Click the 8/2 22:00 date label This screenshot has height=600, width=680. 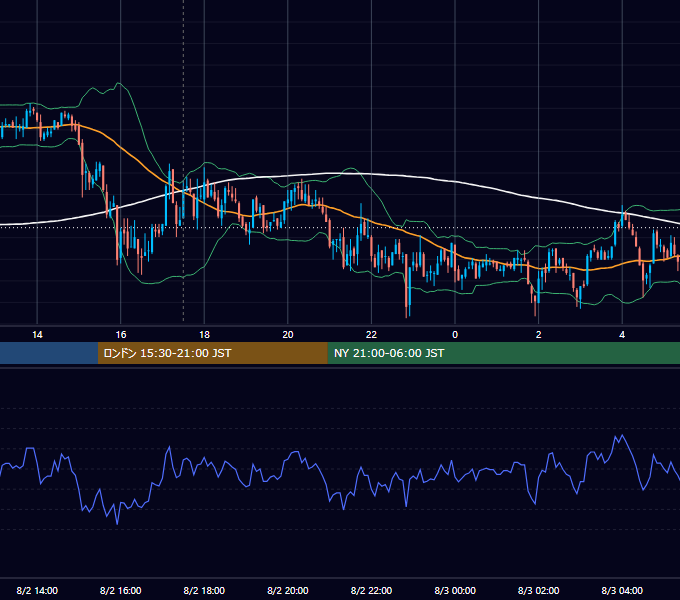371,590
